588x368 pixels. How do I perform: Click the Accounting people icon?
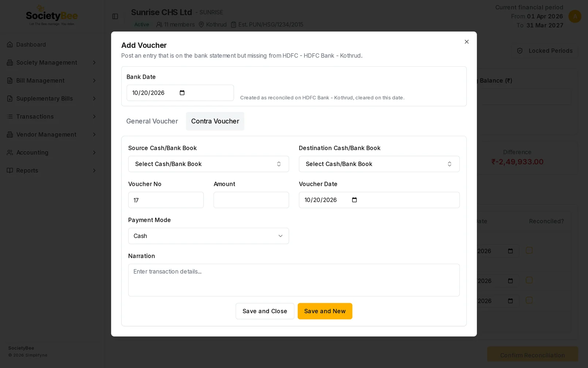pos(10,152)
